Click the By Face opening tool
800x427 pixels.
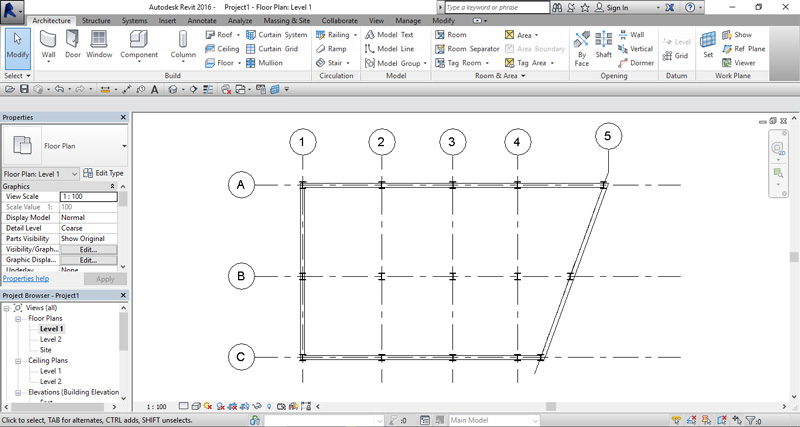(582, 49)
